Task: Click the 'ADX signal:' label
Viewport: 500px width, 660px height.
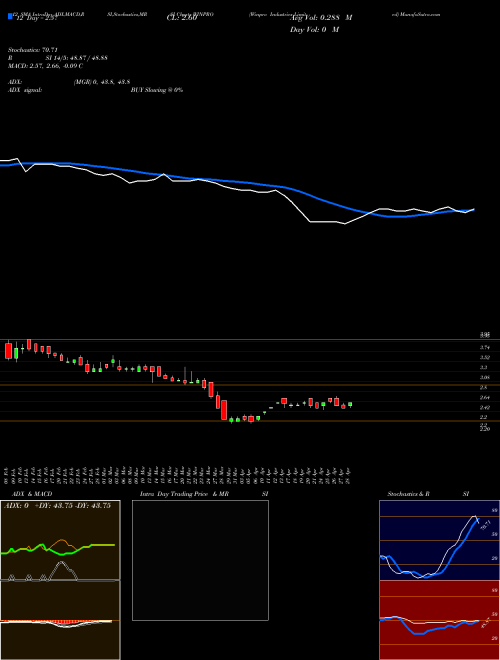Action: tap(25, 90)
